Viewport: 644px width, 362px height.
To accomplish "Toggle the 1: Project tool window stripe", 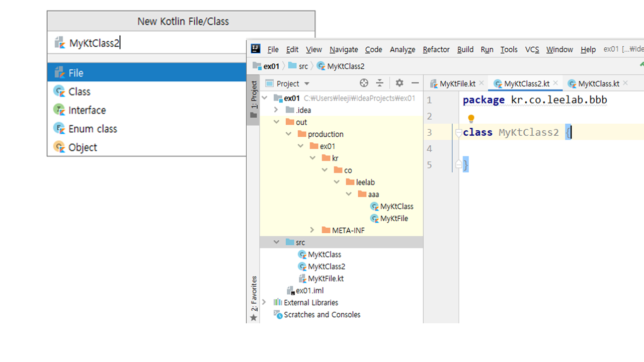I will point(254,96).
